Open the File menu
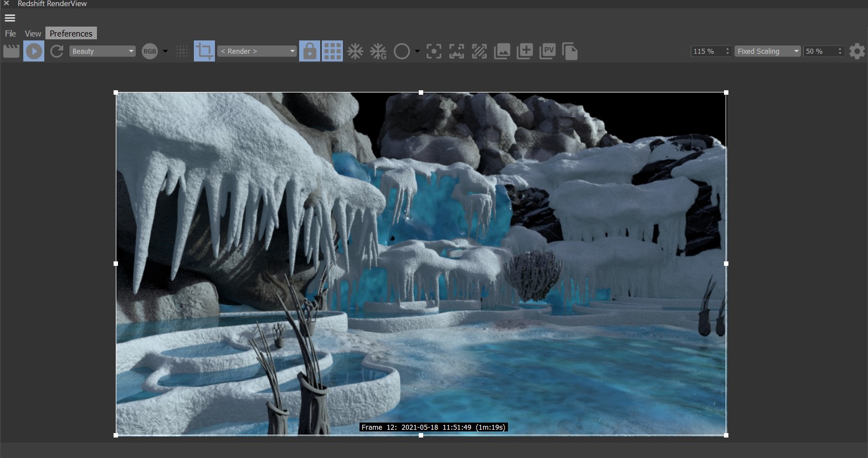 point(10,33)
